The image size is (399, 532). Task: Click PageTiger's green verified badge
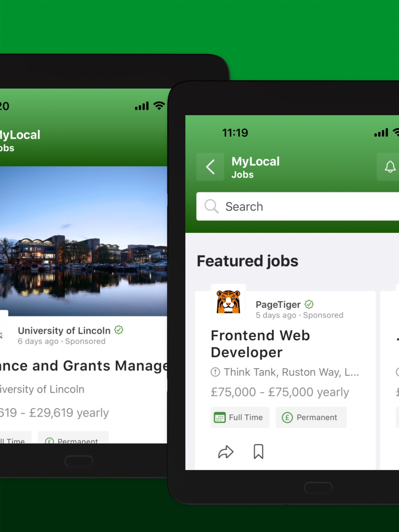[309, 304]
